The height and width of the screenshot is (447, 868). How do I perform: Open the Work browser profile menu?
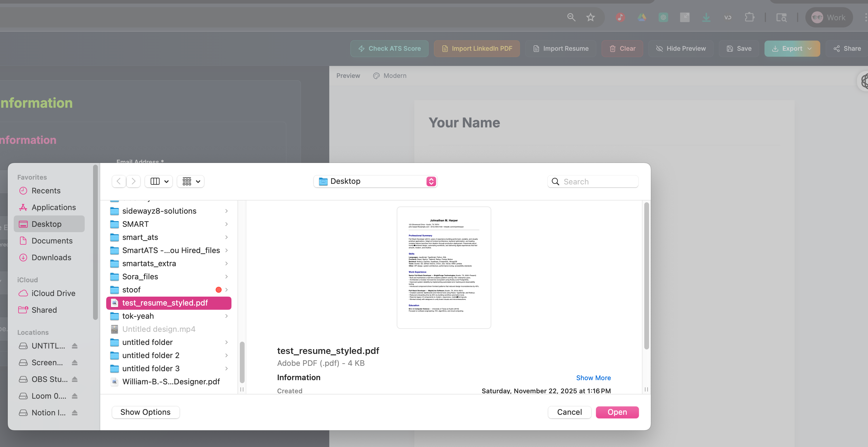click(829, 17)
